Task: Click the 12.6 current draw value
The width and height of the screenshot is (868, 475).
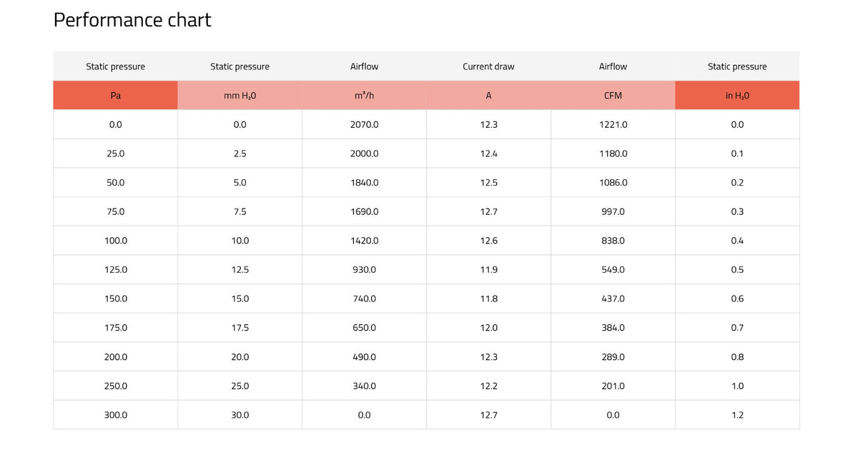Action: pos(489,241)
